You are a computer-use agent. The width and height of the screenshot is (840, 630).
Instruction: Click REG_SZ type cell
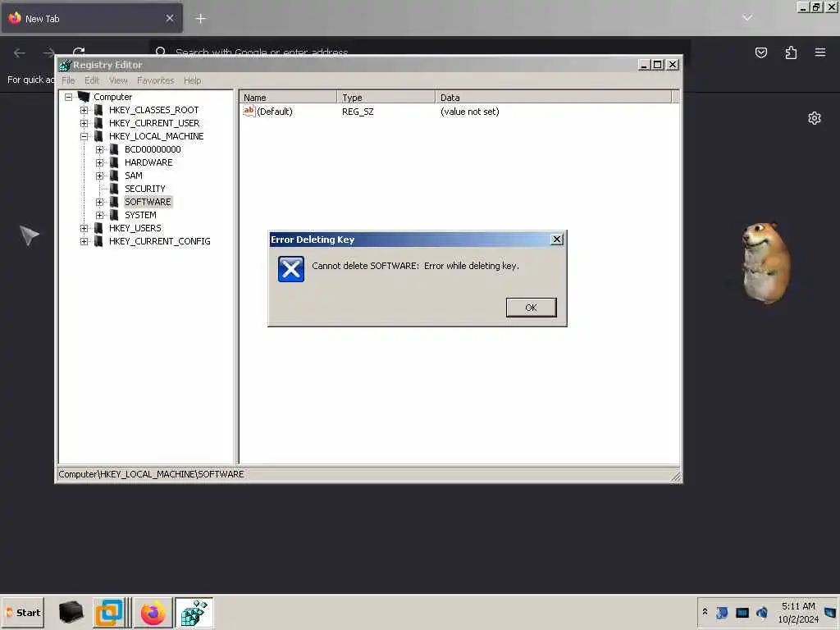tap(358, 112)
